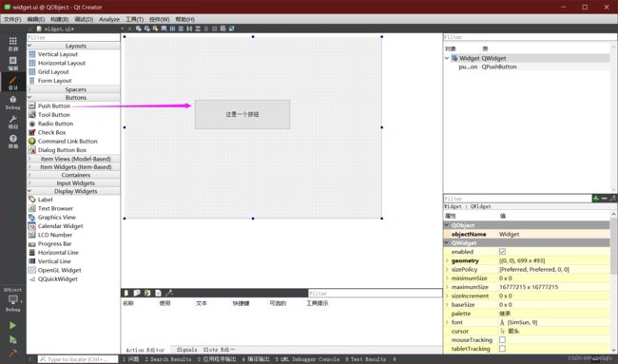Click Edit Tab Order toolbar icon
Image resolution: width=618 pixels, height=364 pixels.
(164, 29)
